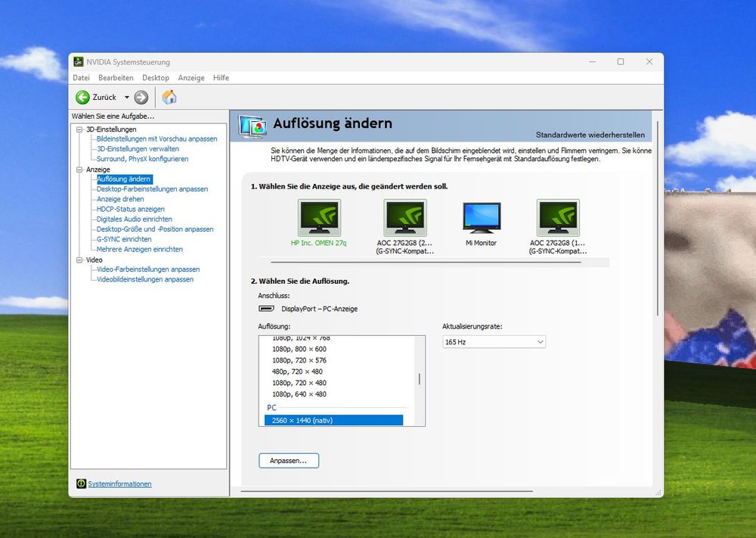The image size is (756, 538).
Task: Collapse the Anzeige tree node
Action: coord(79,169)
